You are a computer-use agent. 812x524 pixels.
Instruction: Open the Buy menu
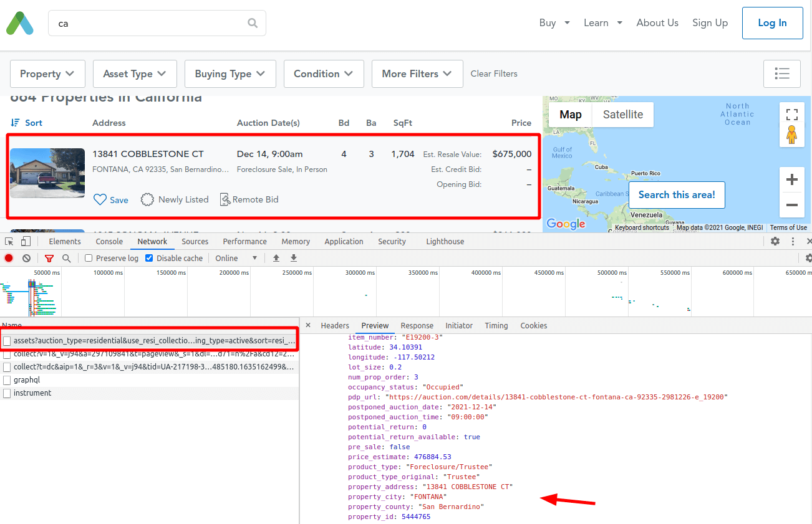[x=554, y=22]
